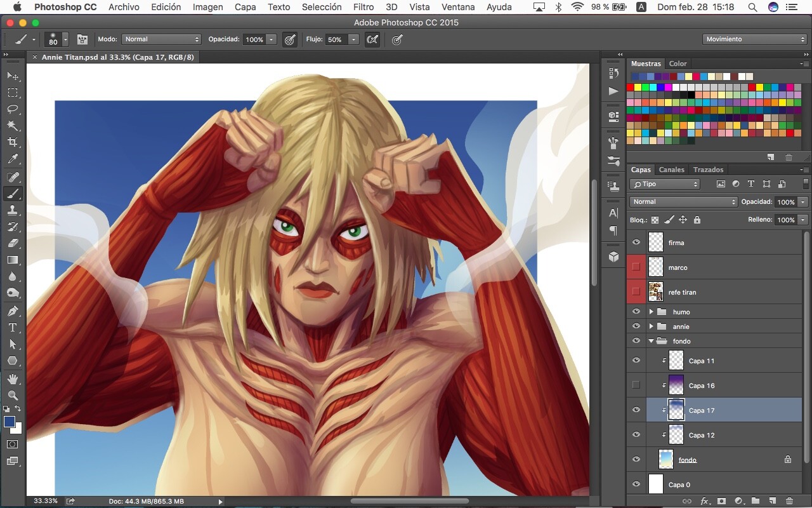
Task: Switch to the Canales tab
Action: (x=671, y=170)
